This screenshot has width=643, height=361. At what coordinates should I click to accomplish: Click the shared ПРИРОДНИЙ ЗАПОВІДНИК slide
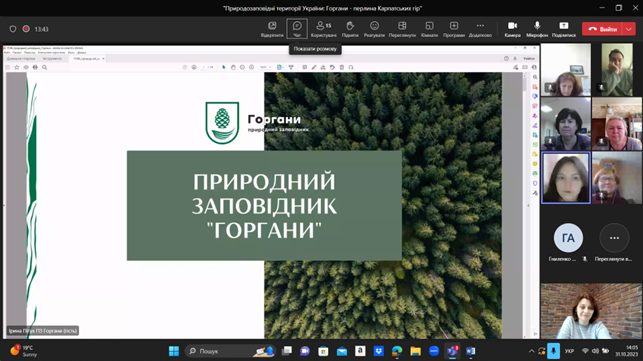(x=264, y=206)
